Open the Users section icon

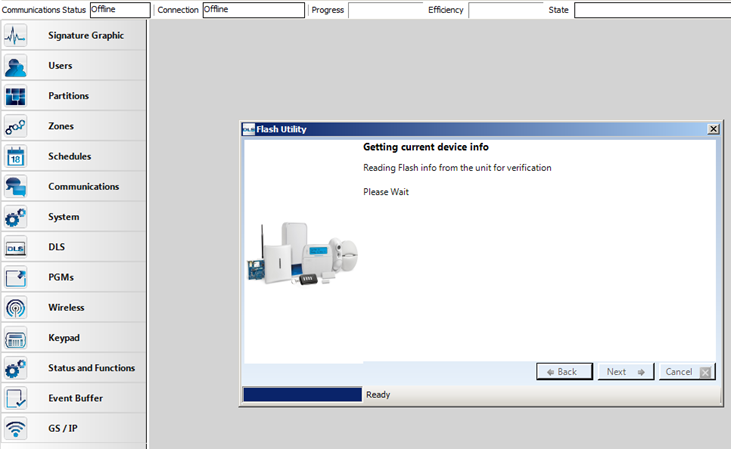tap(15, 66)
